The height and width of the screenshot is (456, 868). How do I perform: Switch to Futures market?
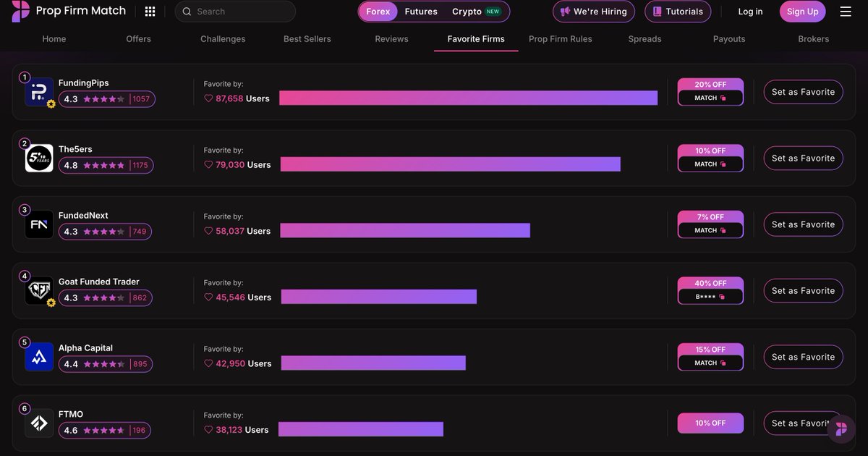click(421, 12)
